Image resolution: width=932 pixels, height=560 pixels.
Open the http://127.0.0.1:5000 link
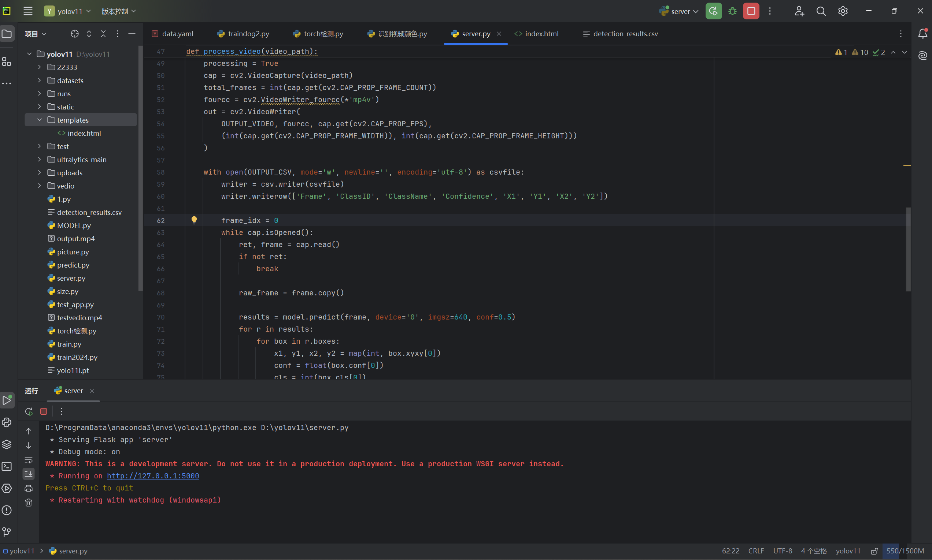click(x=152, y=476)
